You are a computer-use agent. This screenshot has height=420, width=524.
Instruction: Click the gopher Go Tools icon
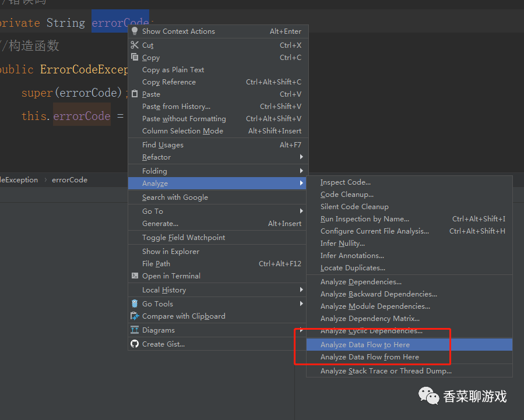135,303
